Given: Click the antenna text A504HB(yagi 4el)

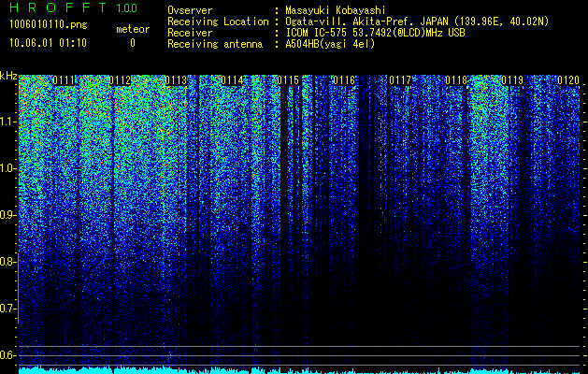Looking at the screenshot, I should 330,44.
